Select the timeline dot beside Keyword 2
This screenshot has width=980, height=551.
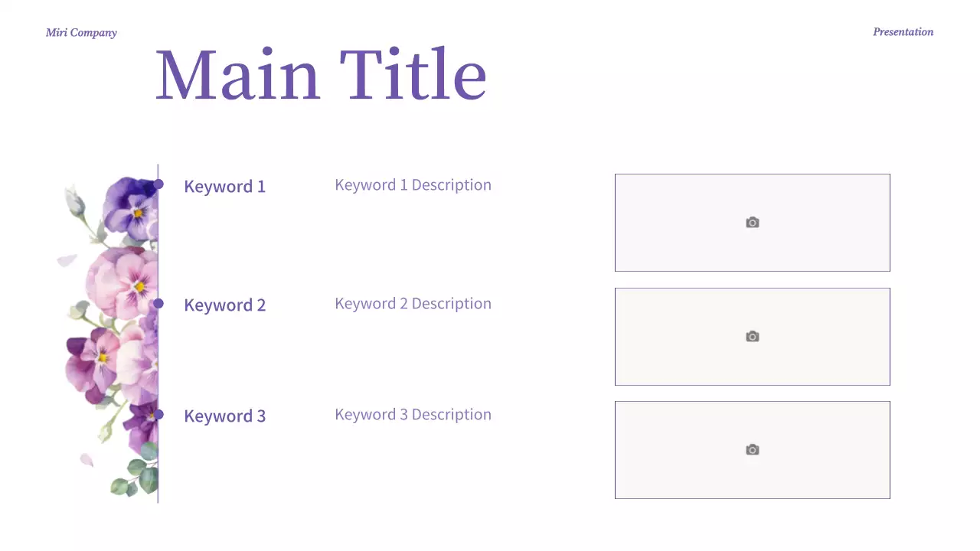click(158, 304)
